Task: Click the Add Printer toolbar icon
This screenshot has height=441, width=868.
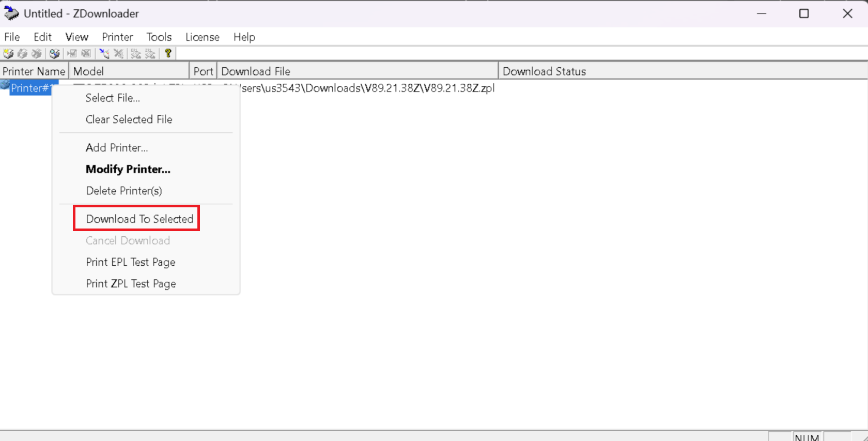Action: click(8, 53)
